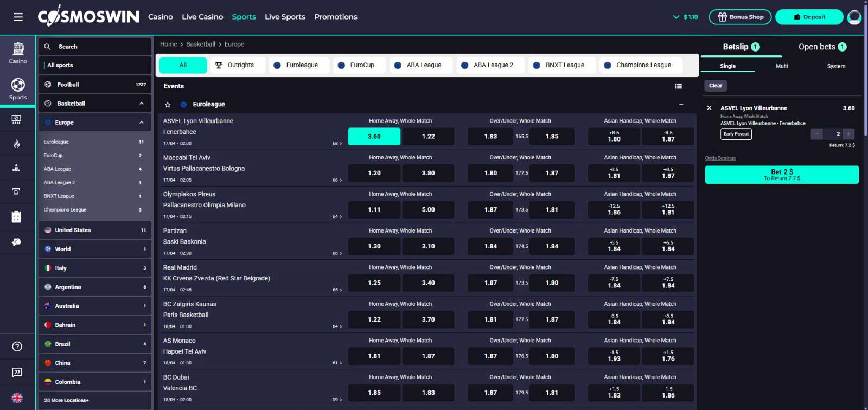Open the hamburger menu
Screen dimensions: 868x410
pos(18,17)
